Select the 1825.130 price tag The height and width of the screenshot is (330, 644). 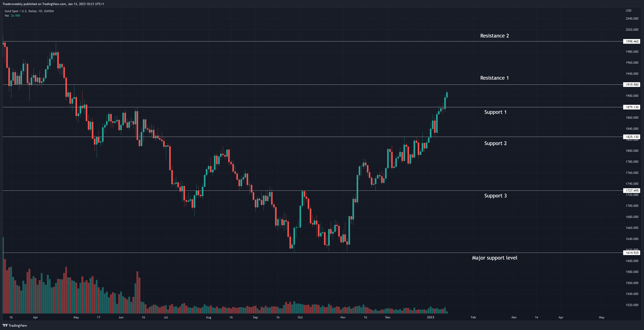pyautogui.click(x=632, y=137)
